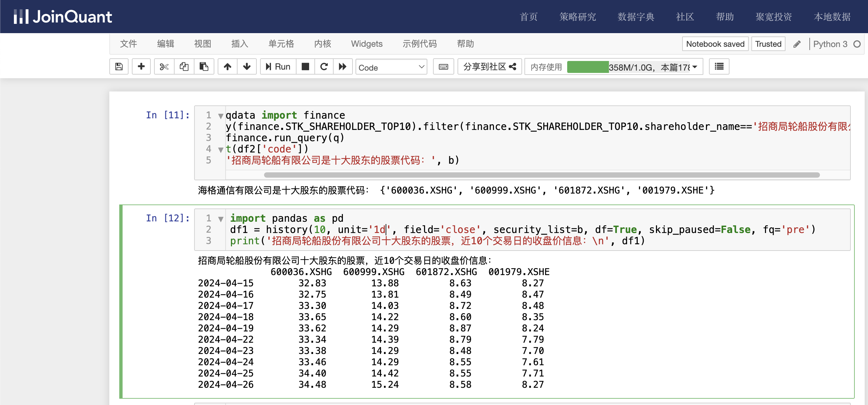This screenshot has height=405, width=868.
Task: Open the 内核 menu
Action: 322,44
